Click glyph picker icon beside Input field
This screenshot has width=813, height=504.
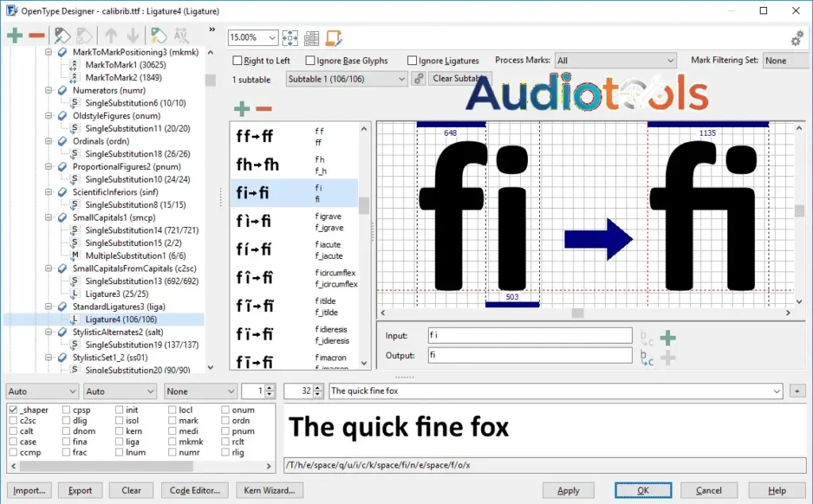[x=646, y=338]
